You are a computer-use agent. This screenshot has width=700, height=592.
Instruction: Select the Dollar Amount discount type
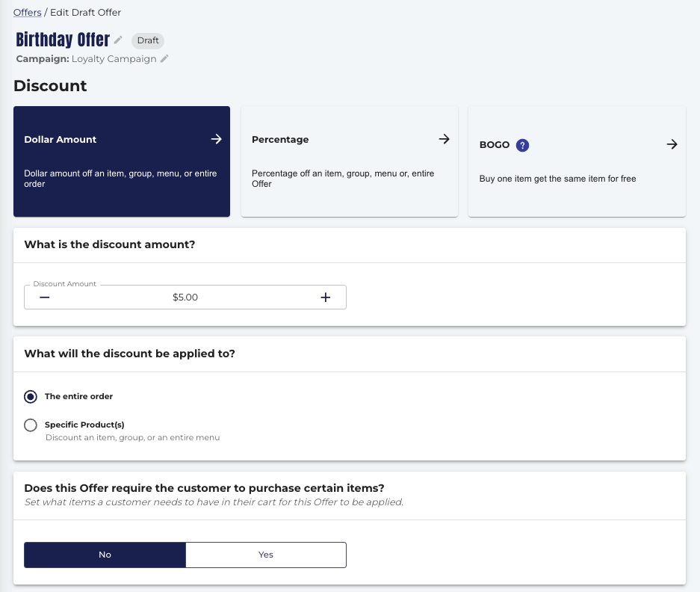coord(122,161)
